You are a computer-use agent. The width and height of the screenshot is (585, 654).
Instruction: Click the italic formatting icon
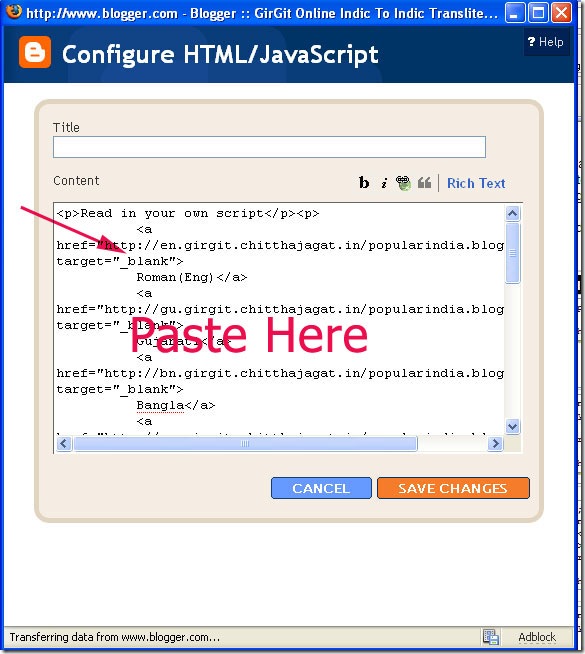point(384,183)
